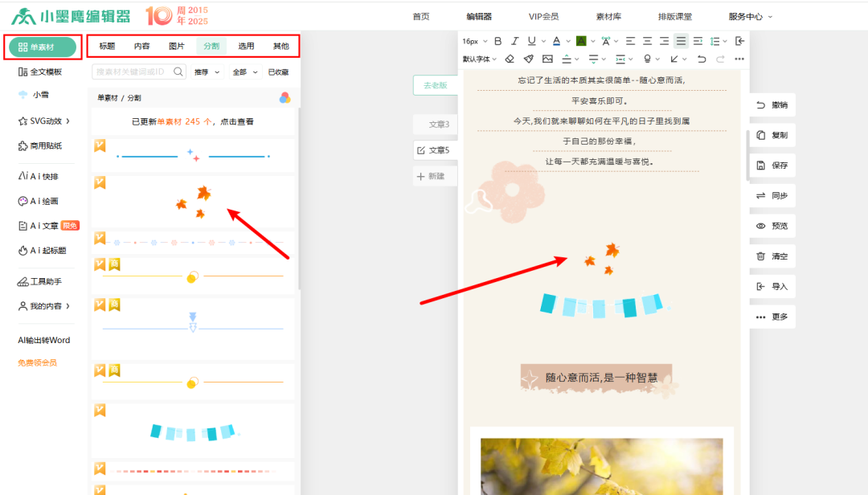The height and width of the screenshot is (495, 868).
Task: Click the insert image icon in toolbar
Action: click(x=547, y=59)
